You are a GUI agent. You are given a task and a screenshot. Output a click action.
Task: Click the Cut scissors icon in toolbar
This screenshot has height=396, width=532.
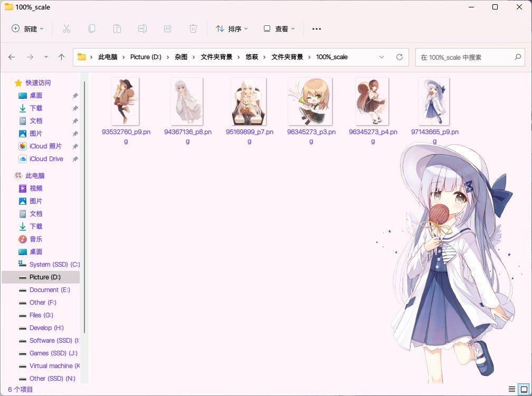(x=66, y=29)
